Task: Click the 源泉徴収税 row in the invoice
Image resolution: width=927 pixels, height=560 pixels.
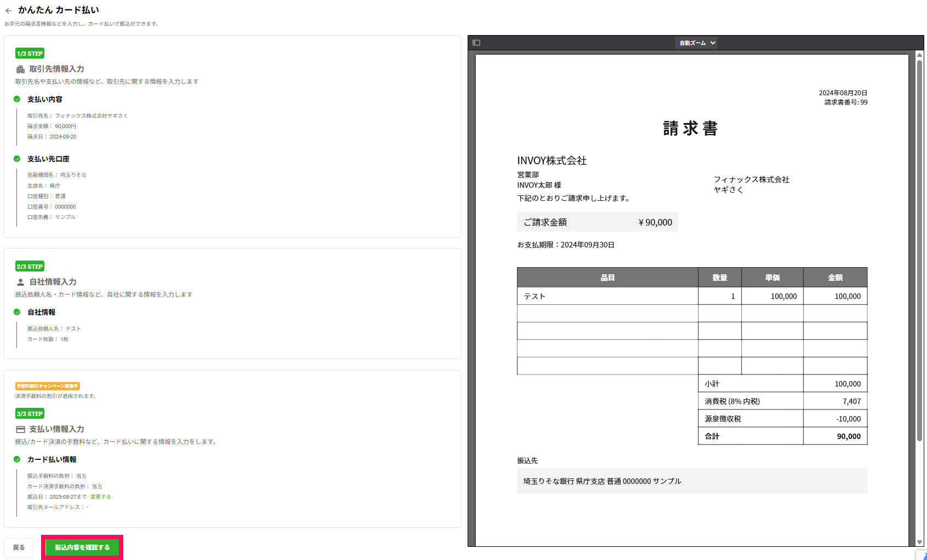Action: tap(782, 419)
